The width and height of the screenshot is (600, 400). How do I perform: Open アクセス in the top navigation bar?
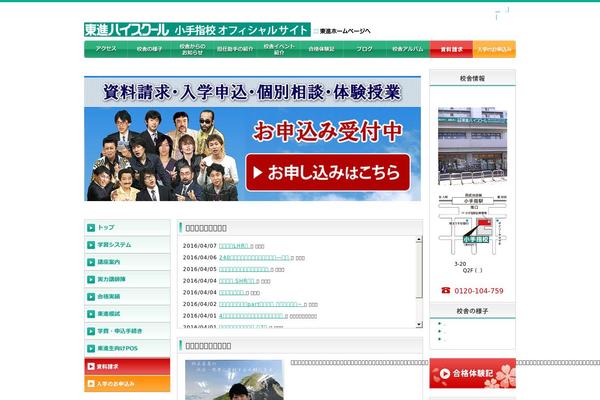coord(106,49)
